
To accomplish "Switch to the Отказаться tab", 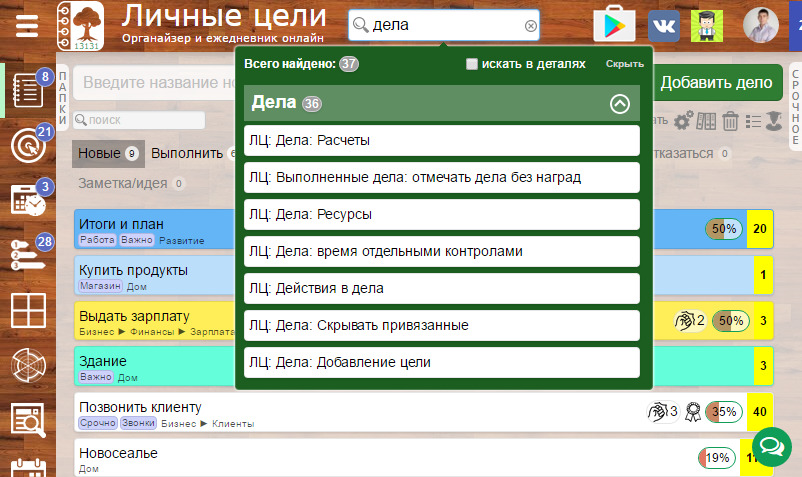I will [691, 153].
